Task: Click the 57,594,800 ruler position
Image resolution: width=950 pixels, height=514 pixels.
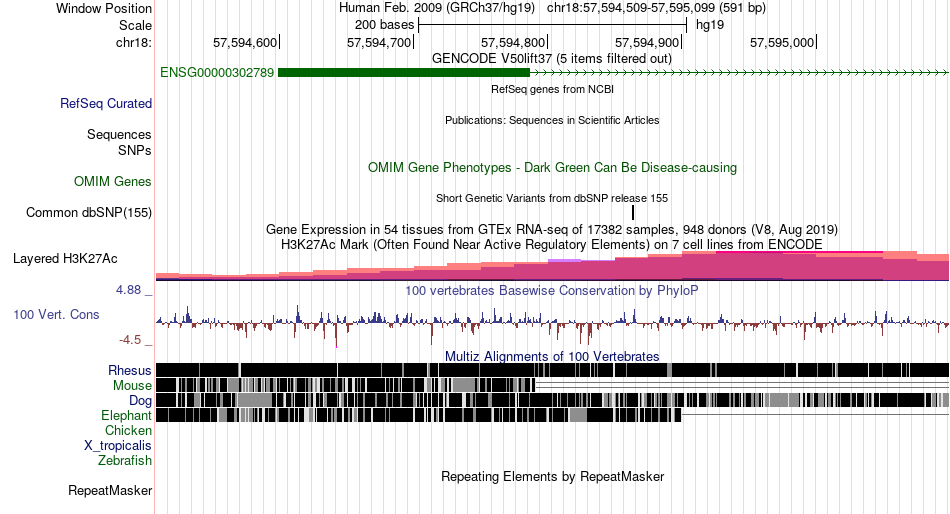Action: point(514,42)
